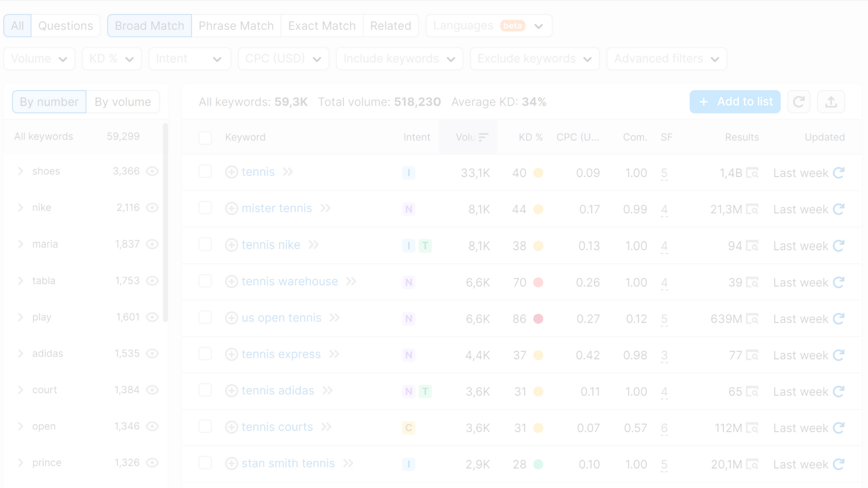Open double-arrow icon next to tennis
This screenshot has width=868, height=488.
coord(288,172)
